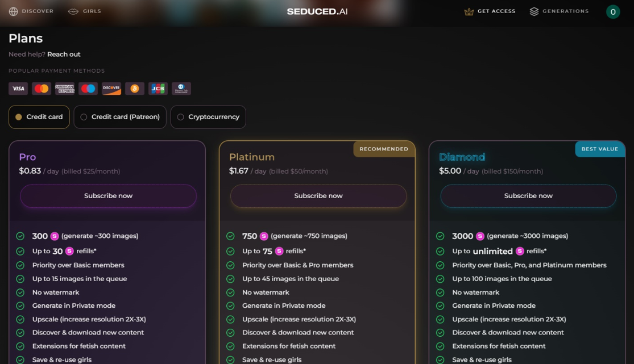
Task: Open the Generations menu item
Action: 559,11
